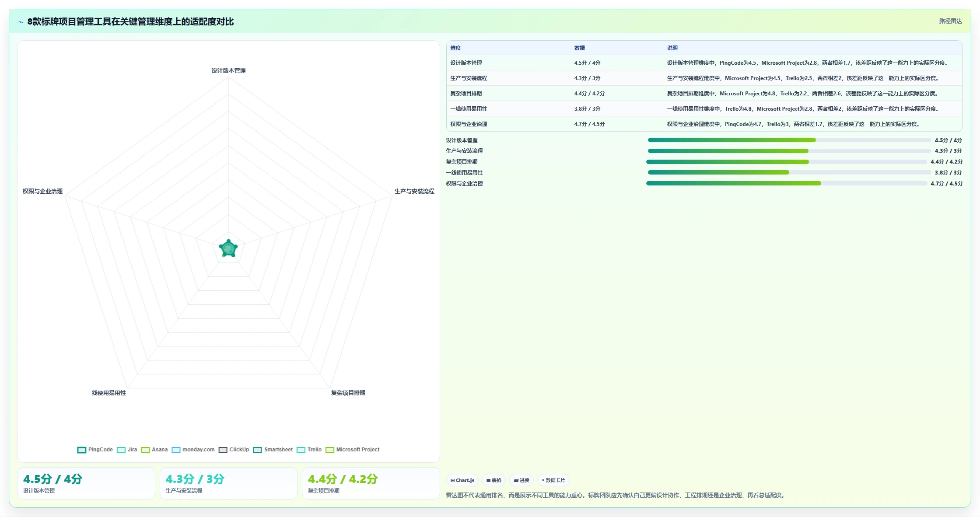
Task: Click table value 4.4分 / 4.2分
Action: (589, 94)
